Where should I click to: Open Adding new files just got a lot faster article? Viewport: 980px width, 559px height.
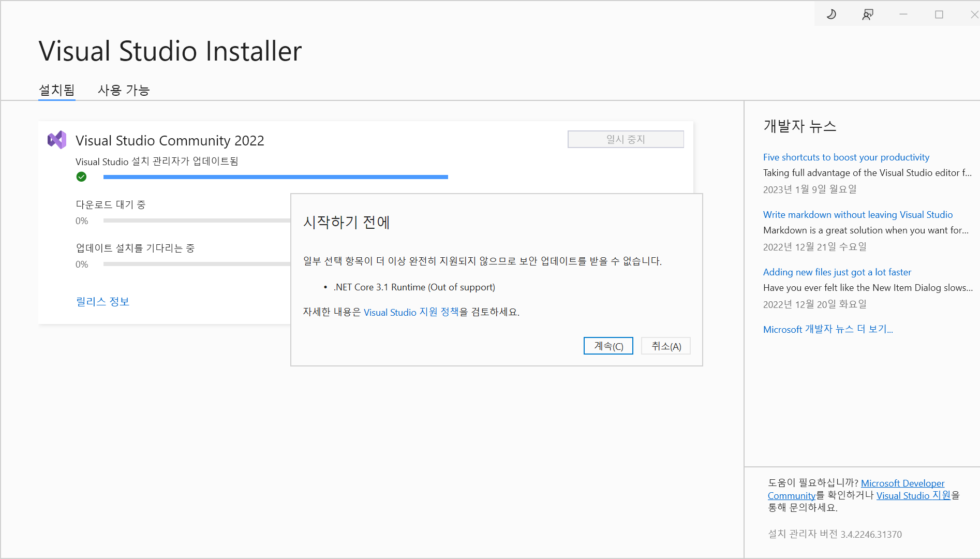[837, 272]
